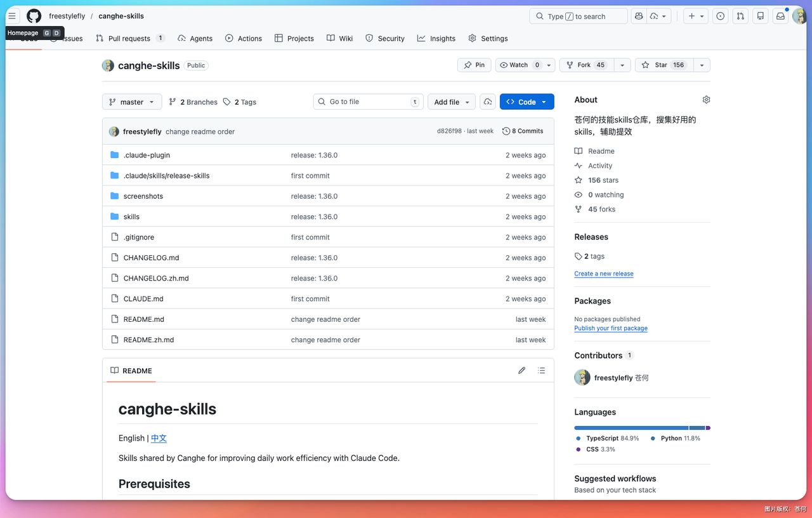Fork the repository with the Fork button
Screen dimensions: 812x518
(586, 65)
